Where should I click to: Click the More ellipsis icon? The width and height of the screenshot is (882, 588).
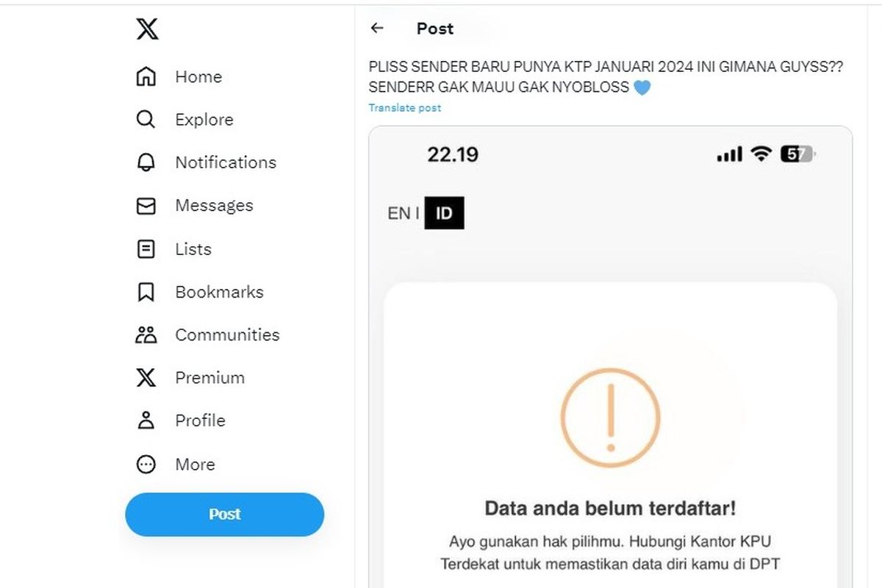(146, 464)
